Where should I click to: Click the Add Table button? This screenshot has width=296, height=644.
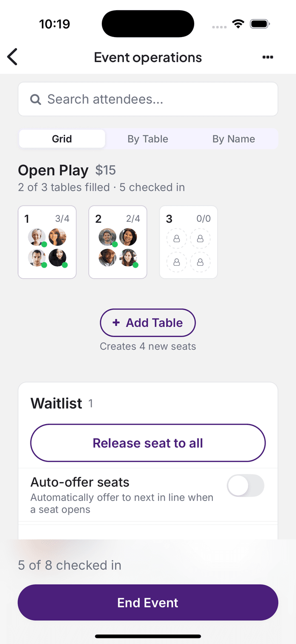(x=148, y=323)
